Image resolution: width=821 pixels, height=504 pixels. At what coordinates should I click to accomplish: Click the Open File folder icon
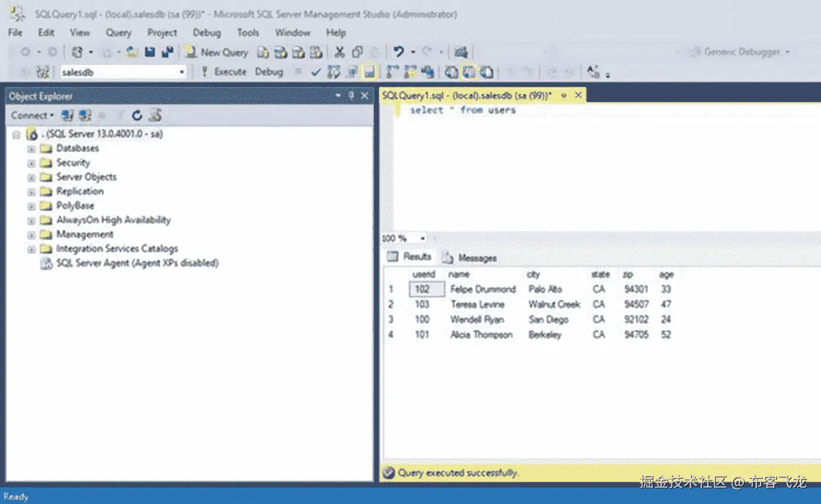[133, 52]
